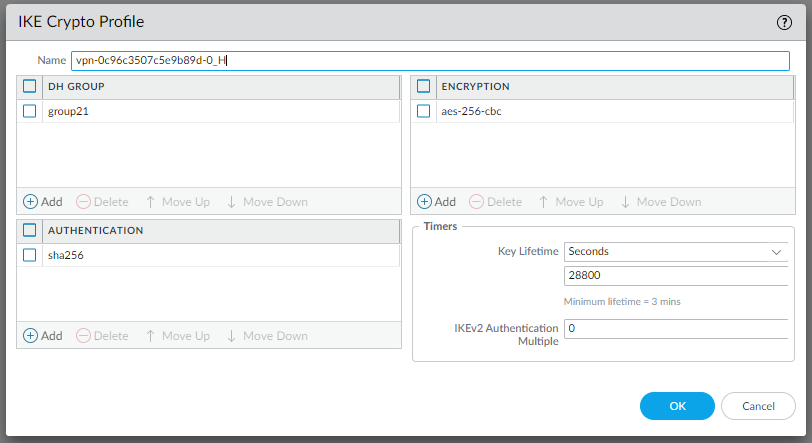
Task: Click the IKEv2 Authentication Multiple field
Action: point(676,328)
